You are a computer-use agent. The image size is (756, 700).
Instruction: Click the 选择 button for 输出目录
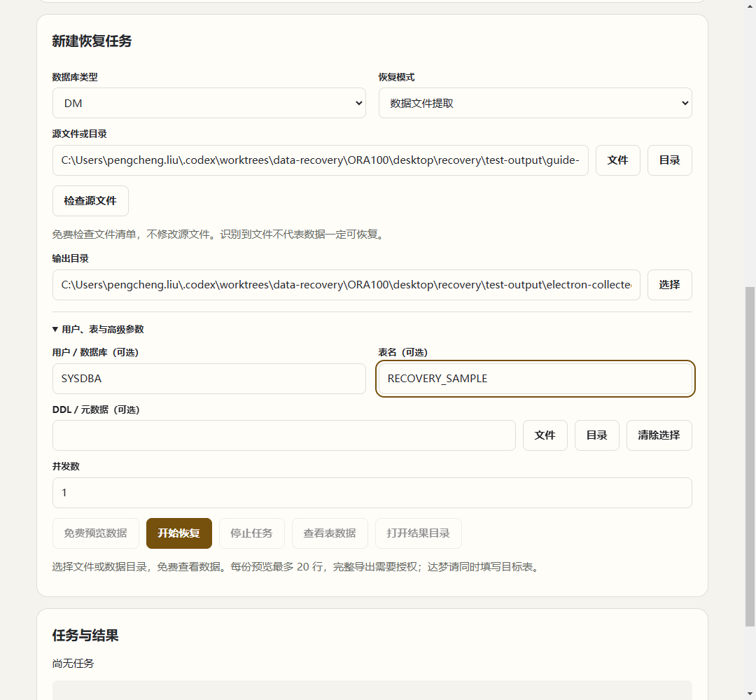[x=670, y=285]
